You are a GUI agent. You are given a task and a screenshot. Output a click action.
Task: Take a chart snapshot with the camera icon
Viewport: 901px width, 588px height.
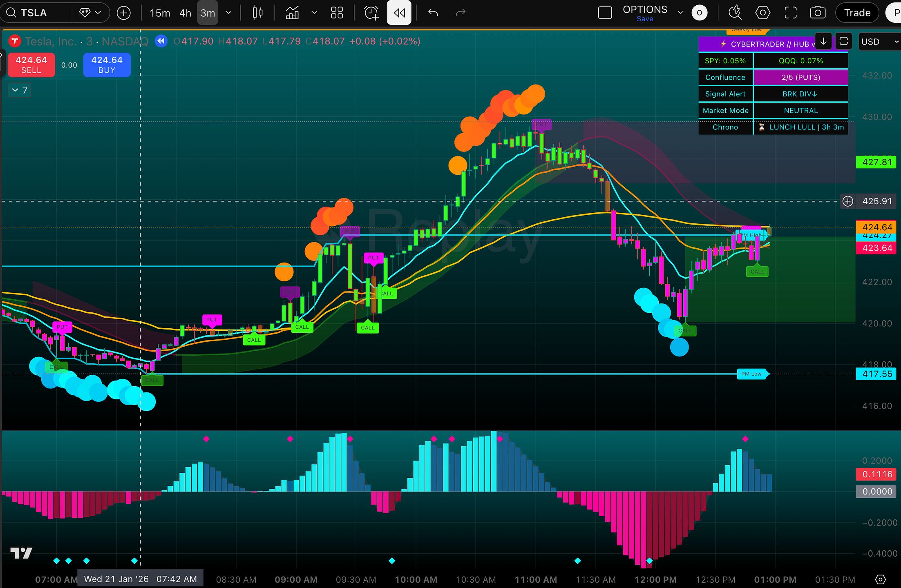[818, 13]
